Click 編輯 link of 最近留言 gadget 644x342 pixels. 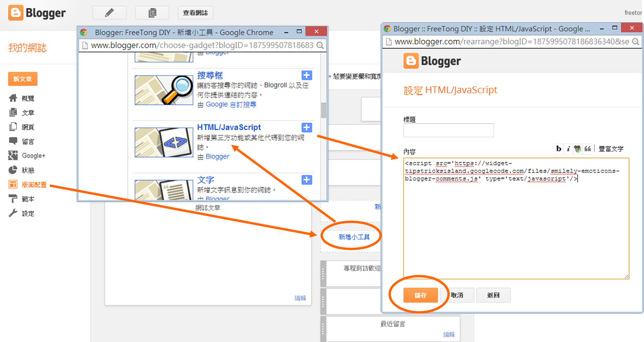tap(449, 335)
